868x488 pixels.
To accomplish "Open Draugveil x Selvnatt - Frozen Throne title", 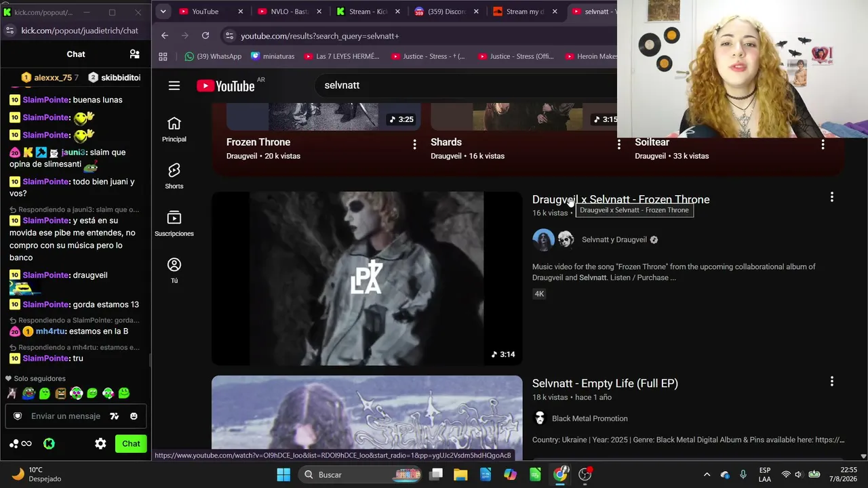I will pos(620,199).
